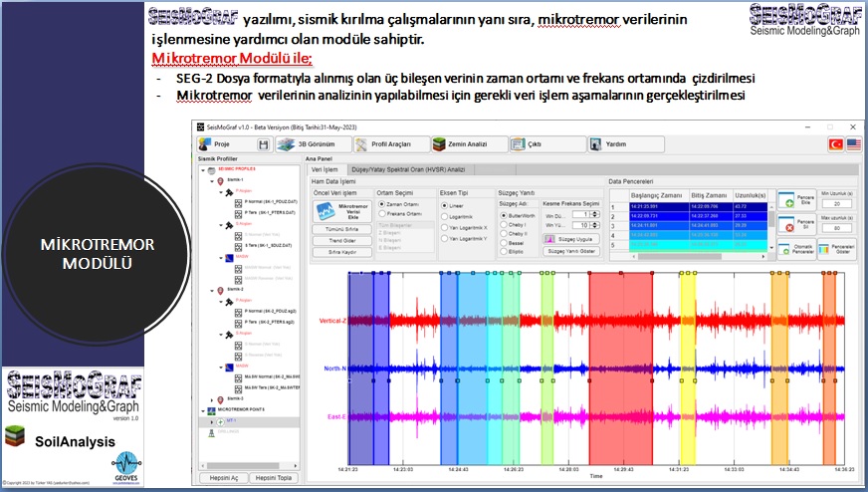Click the stepper on upper cutoff frequency field
Screen dimensions: 868x492
(595, 225)
